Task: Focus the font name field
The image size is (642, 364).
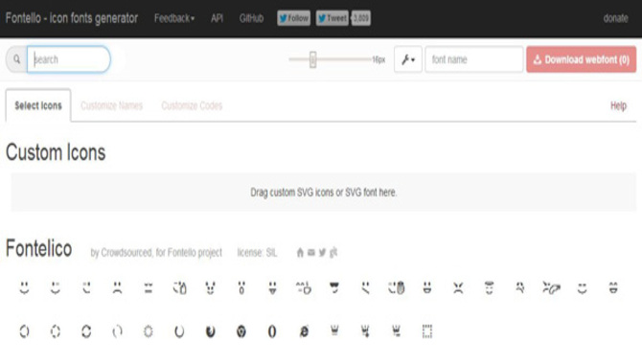Action: (474, 59)
